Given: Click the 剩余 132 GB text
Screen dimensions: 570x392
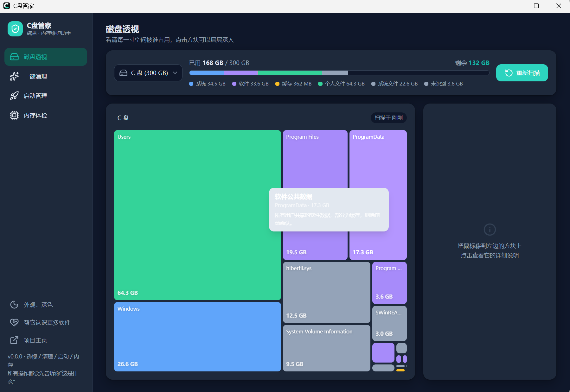Looking at the screenshot, I should 472,63.
